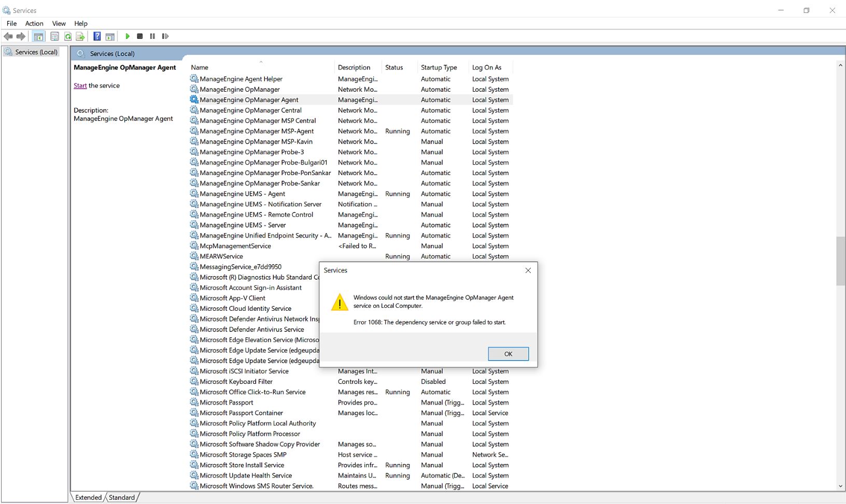Open the Action menu
Image resolution: width=846 pixels, height=504 pixels.
coord(34,23)
